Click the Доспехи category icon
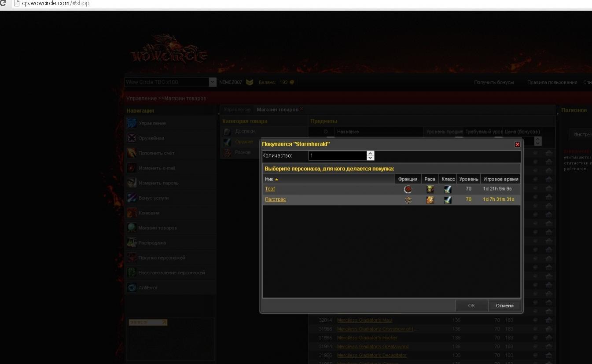Viewport: 592px width, 364px height. tap(227, 132)
